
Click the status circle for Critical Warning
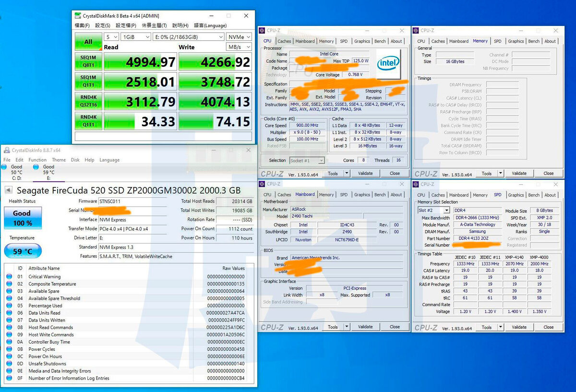[x=9, y=277]
